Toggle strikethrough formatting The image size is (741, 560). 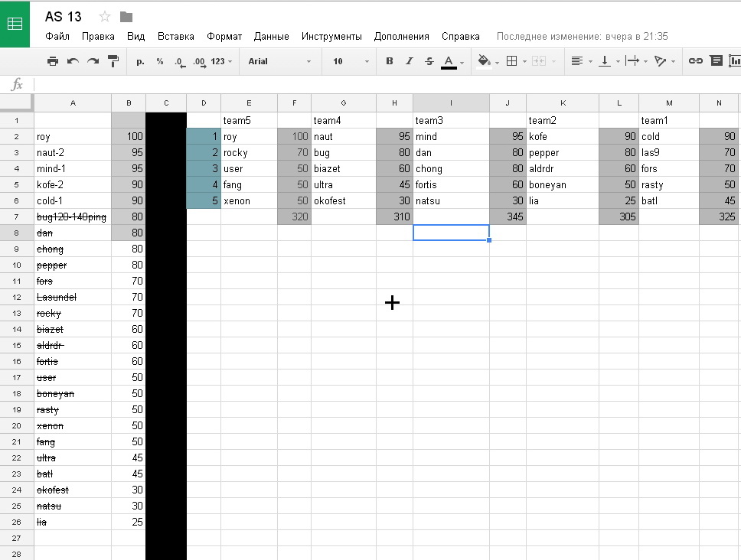point(429,61)
